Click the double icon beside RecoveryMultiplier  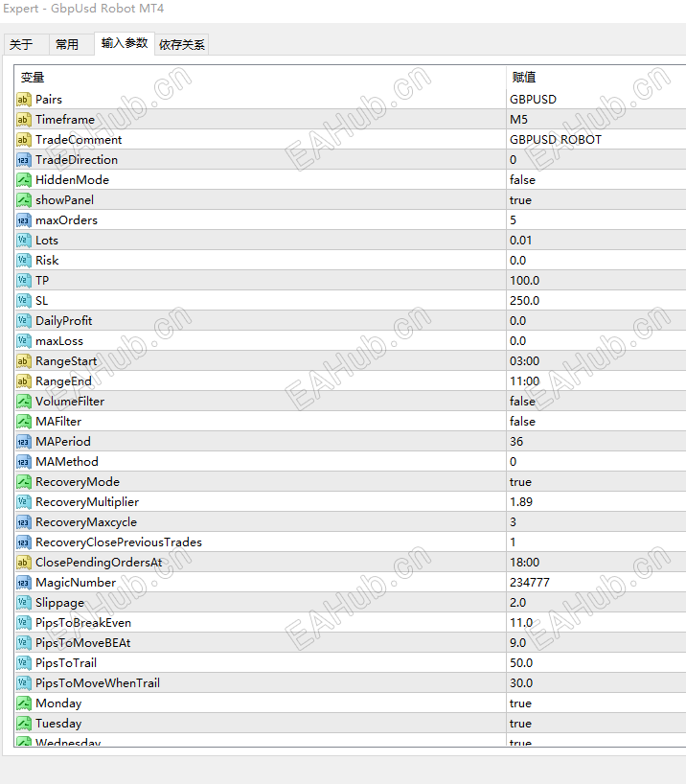[x=24, y=502]
